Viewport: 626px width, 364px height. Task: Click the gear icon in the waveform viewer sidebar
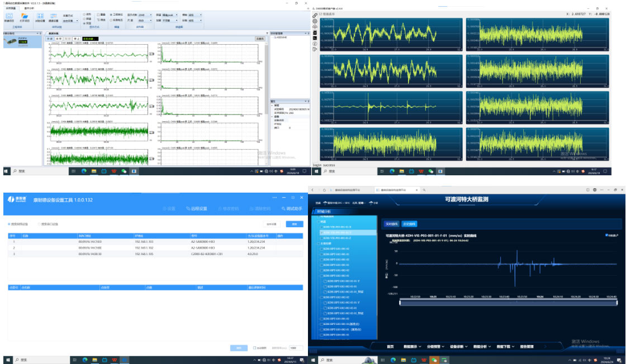(315, 21)
